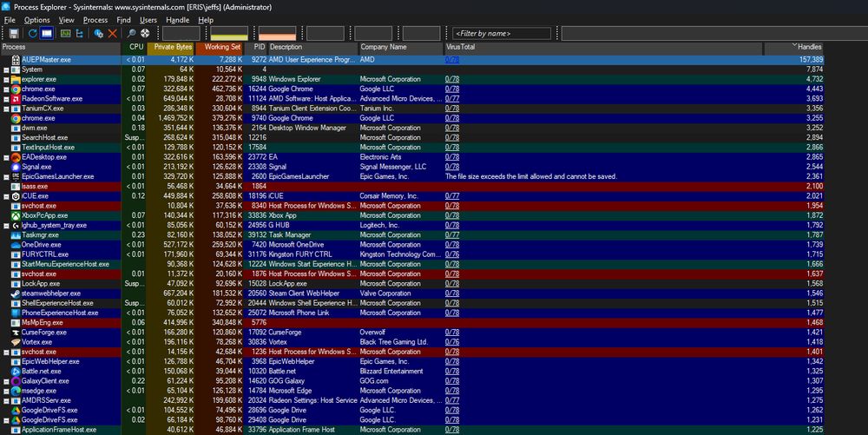
Task: Collapse the RadeonSoftware.exe tree node
Action: click(6, 99)
